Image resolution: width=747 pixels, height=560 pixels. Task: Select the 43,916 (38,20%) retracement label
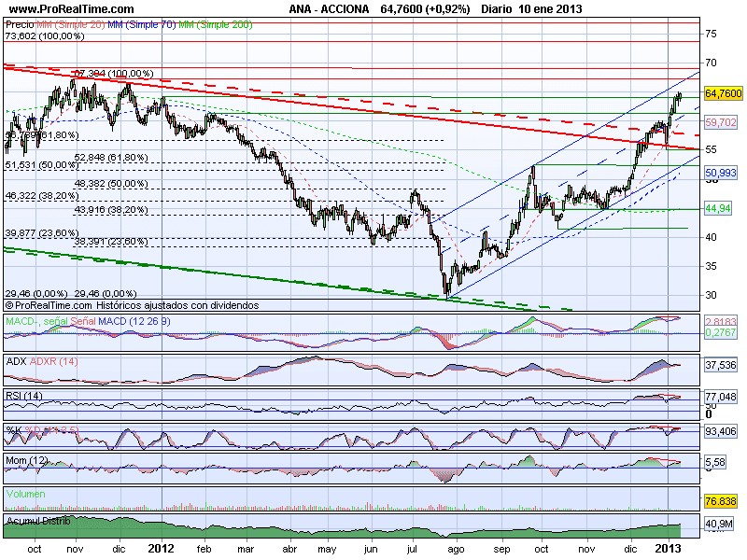point(111,209)
